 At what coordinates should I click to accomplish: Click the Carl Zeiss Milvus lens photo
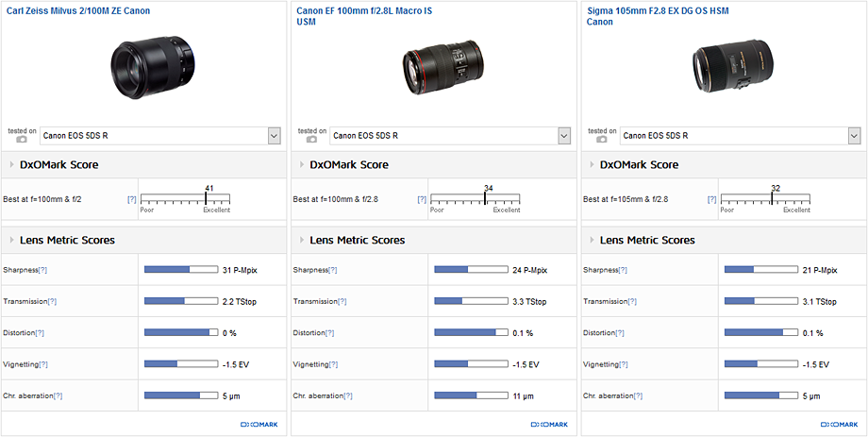(x=152, y=67)
